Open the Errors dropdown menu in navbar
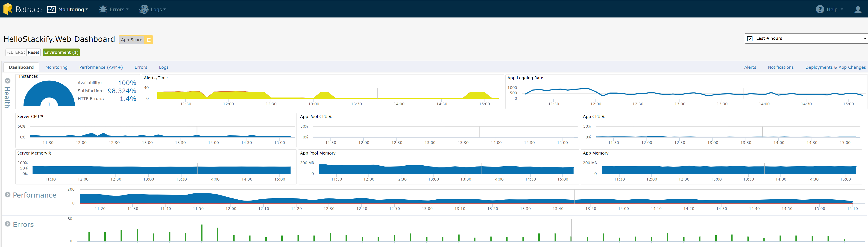 pyautogui.click(x=119, y=9)
